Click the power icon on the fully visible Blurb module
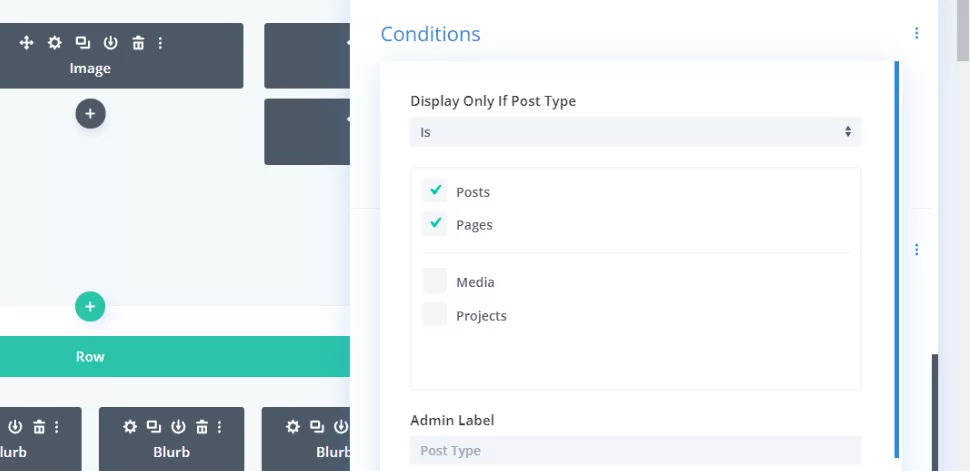The width and height of the screenshot is (970, 471). point(178,426)
